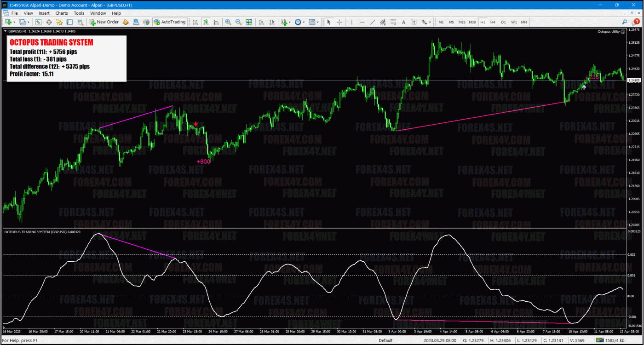Select the Draw Vertical Line tool
Viewport: 644px width, 345px height.
point(352,22)
